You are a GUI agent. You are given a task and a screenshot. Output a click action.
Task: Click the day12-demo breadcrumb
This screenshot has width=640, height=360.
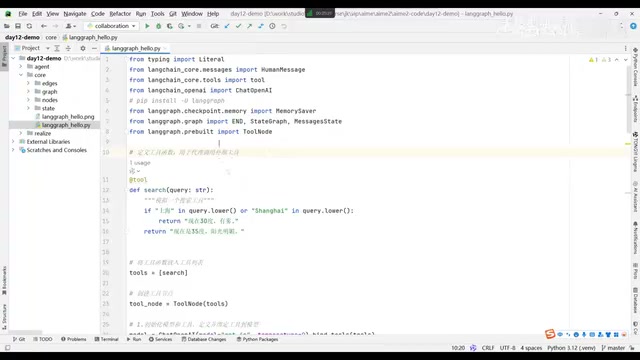[22, 37]
